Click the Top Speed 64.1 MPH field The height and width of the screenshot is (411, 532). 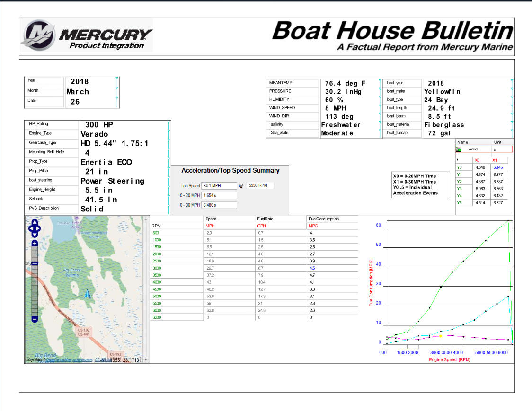point(219,186)
